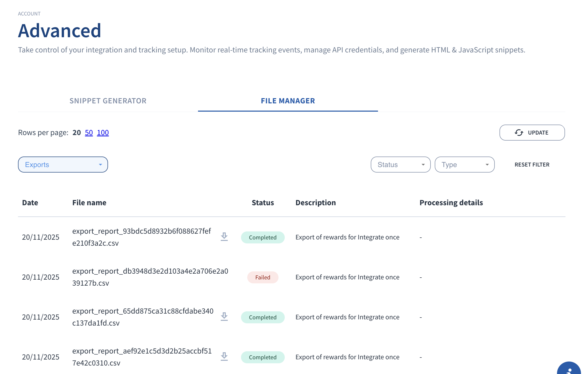
Task: Click the Date column header
Action: [x=30, y=202]
